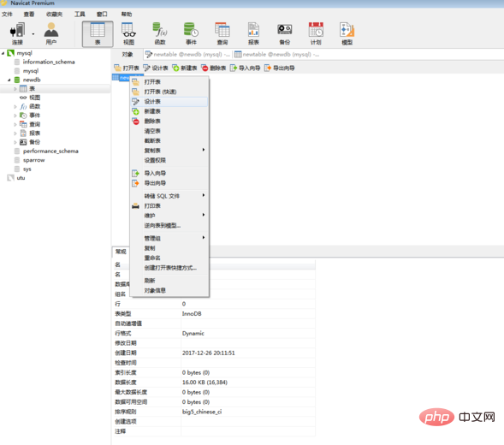The height and width of the screenshot is (445, 504).
Task: Open the 管理组 submenu in context menu
Action: click(169, 238)
